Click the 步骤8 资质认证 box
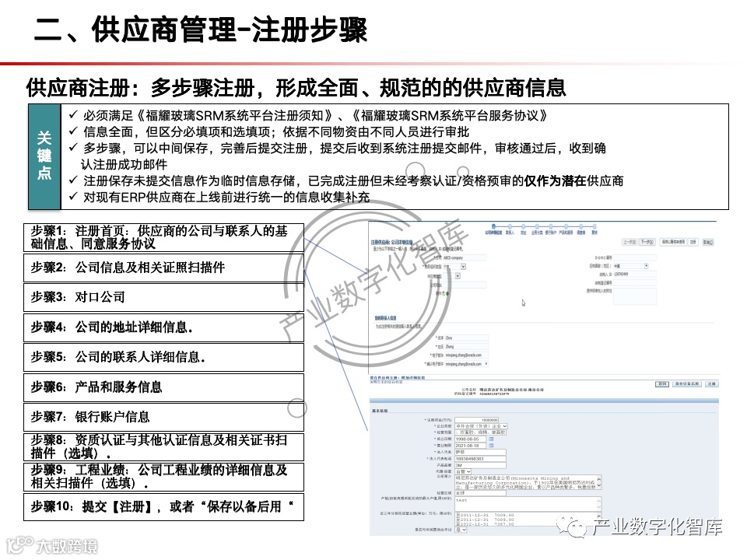Image resolution: width=747 pixels, height=560 pixels. 163,446
